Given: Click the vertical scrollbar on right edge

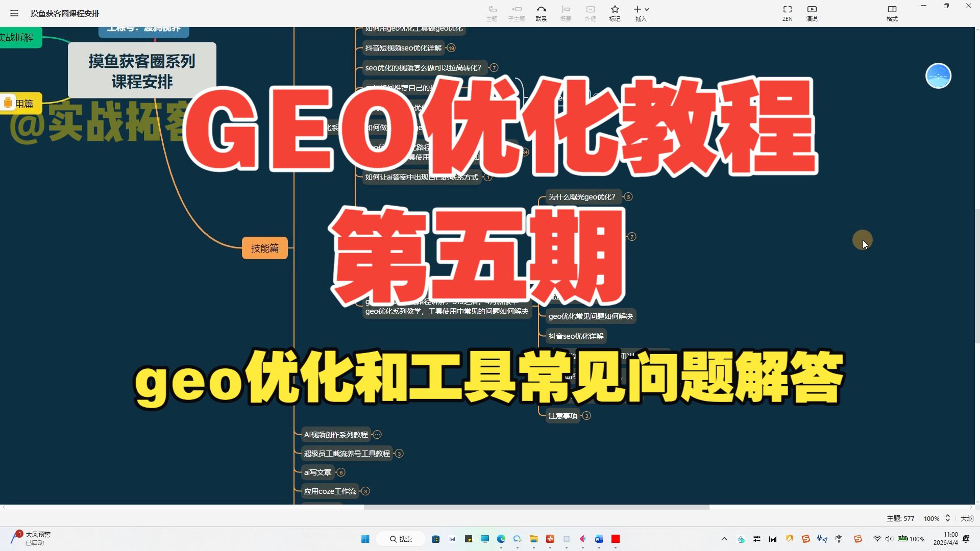Looking at the screenshot, I should [977, 275].
